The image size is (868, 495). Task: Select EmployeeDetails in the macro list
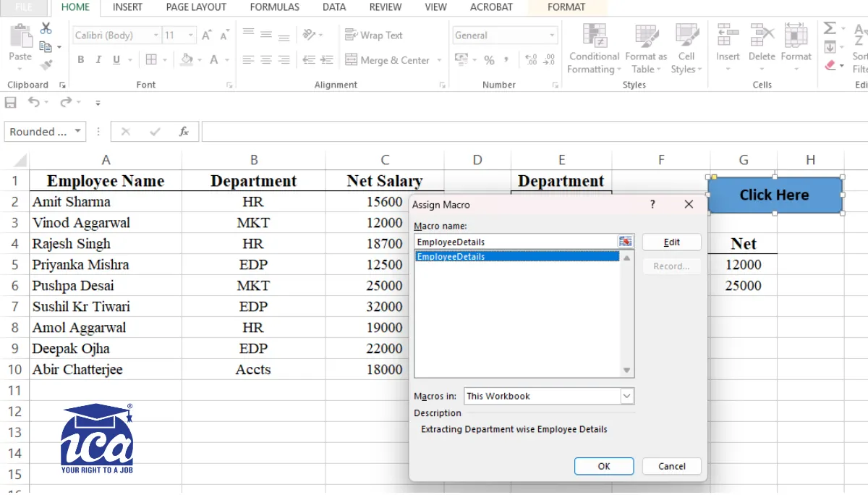tap(517, 256)
